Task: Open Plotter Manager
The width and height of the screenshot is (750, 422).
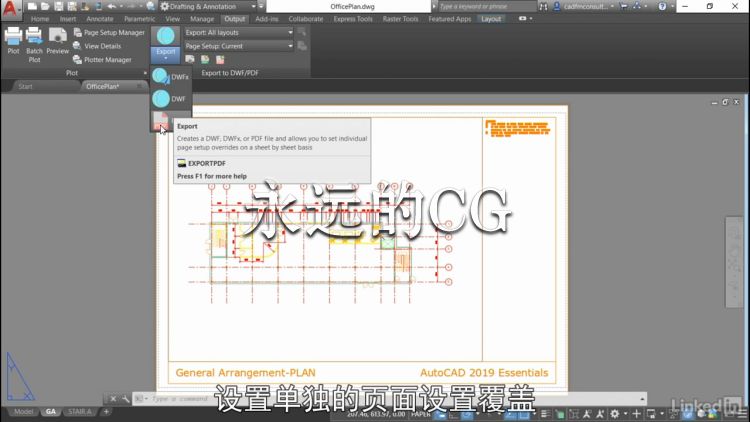Action: click(x=102, y=60)
